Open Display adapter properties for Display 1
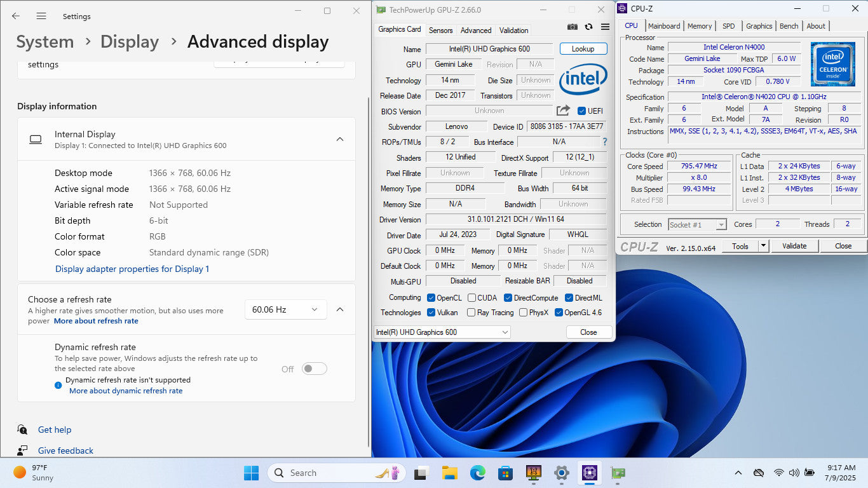868x488 pixels. [x=132, y=269]
